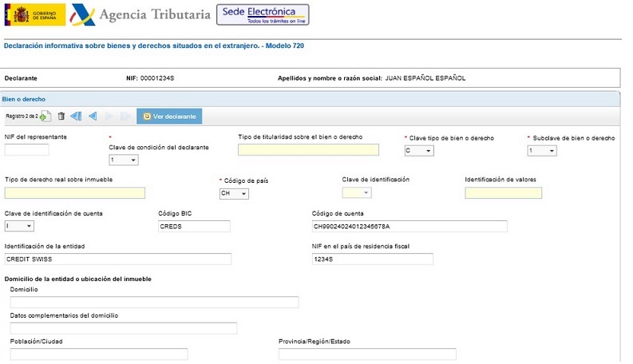Focus the NIF del representante field
633x364 pixels.
coord(27,150)
